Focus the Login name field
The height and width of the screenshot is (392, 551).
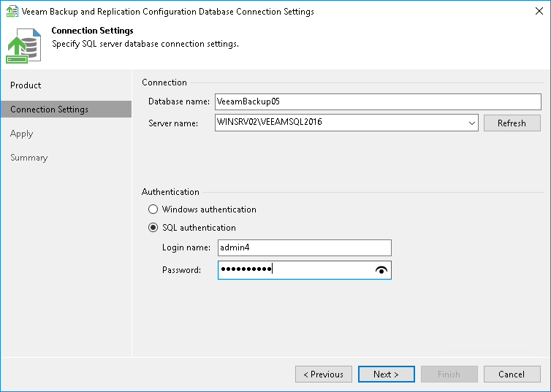tap(304, 247)
